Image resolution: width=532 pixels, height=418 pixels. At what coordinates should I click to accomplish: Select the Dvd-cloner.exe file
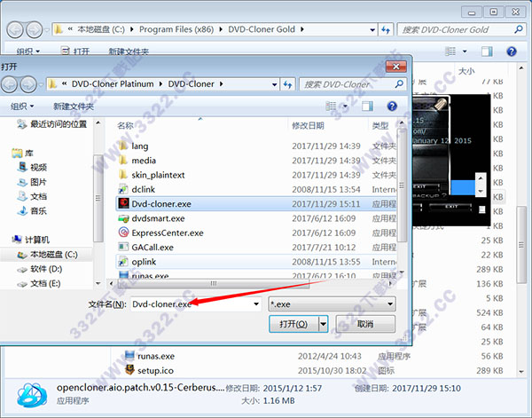pyautogui.click(x=256, y=204)
